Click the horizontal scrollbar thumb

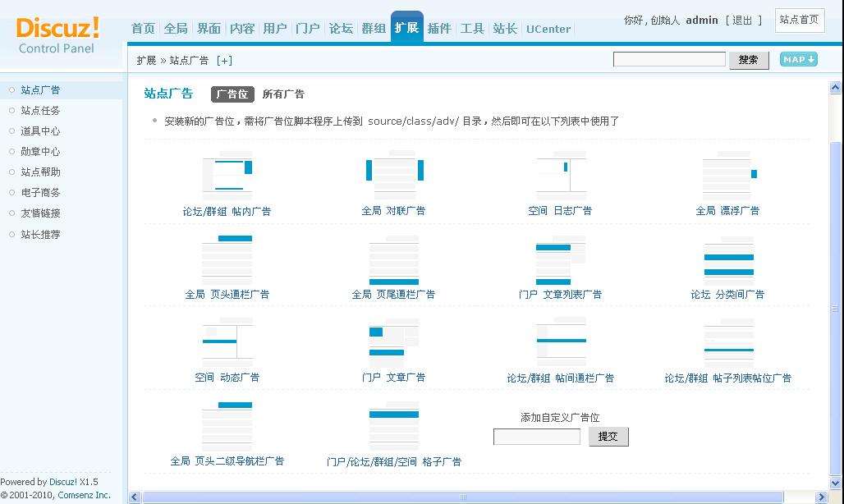(462, 497)
